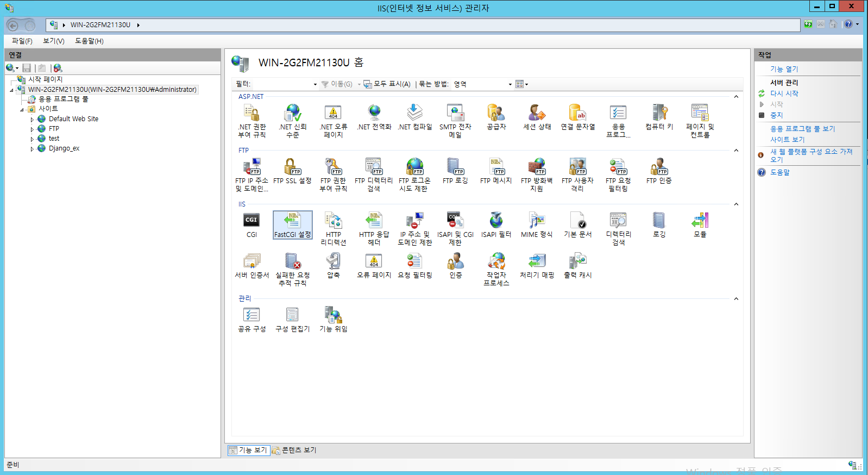Click the 사이트 보기 link

coord(788,140)
